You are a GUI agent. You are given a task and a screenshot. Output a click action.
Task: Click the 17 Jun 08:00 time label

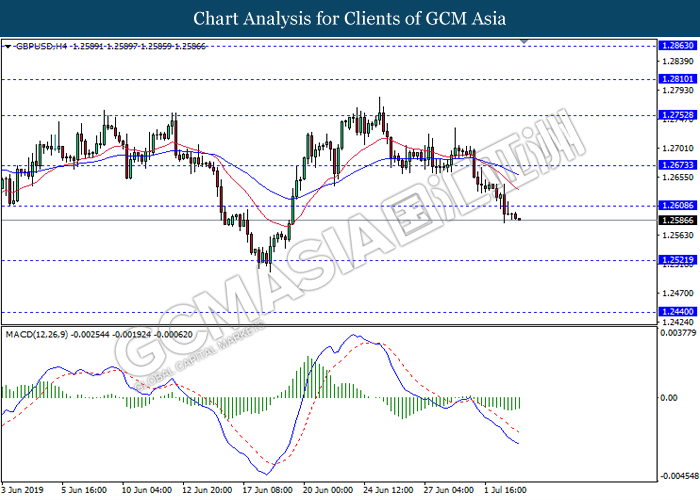coord(267,491)
